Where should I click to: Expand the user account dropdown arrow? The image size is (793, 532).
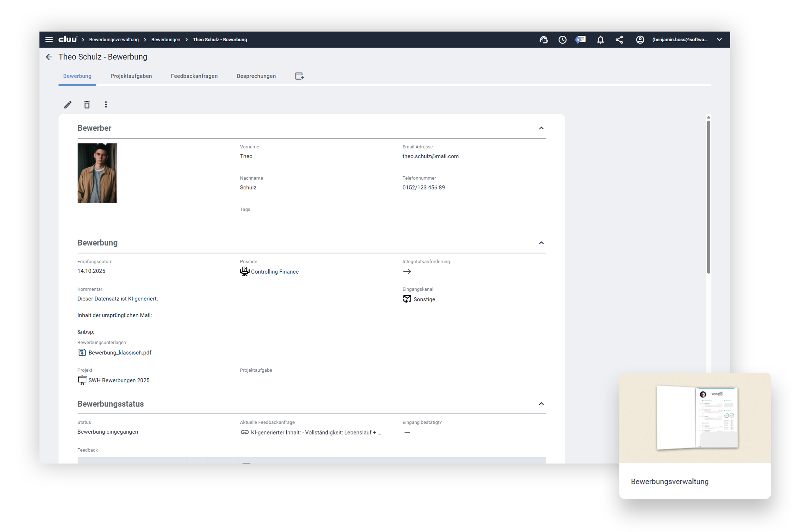coord(719,40)
